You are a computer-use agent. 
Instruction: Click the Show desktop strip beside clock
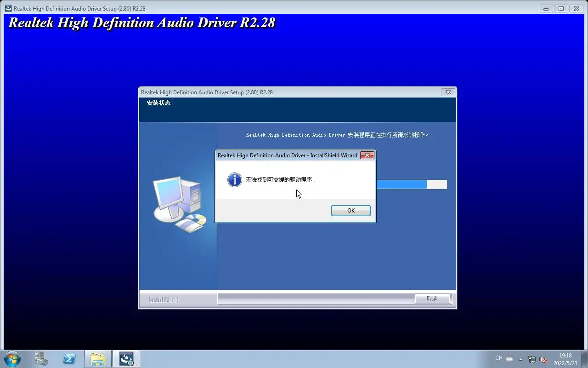(x=584, y=359)
